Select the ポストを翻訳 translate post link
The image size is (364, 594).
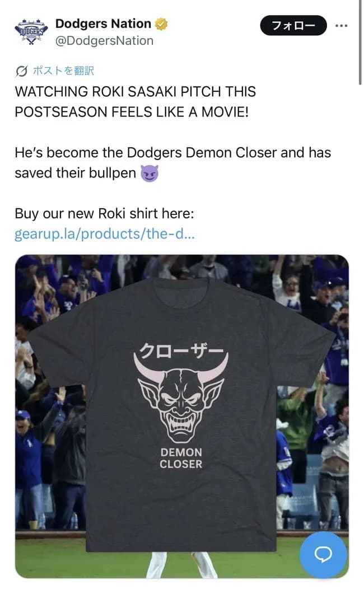click(63, 71)
